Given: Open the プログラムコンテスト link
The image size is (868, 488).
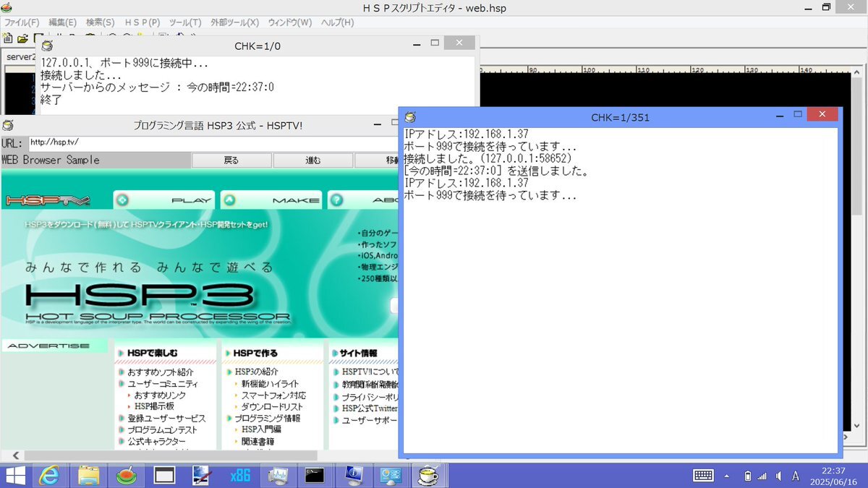Looking at the screenshot, I should [163, 429].
